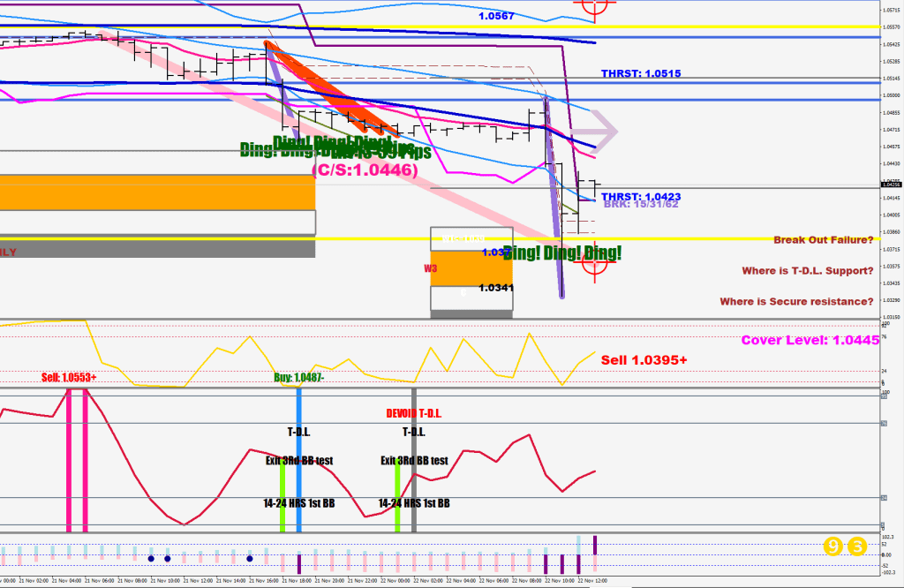The width and height of the screenshot is (904, 588).
Task: Click the (C/S:1.0446) pink label
Action: pyautogui.click(x=364, y=170)
